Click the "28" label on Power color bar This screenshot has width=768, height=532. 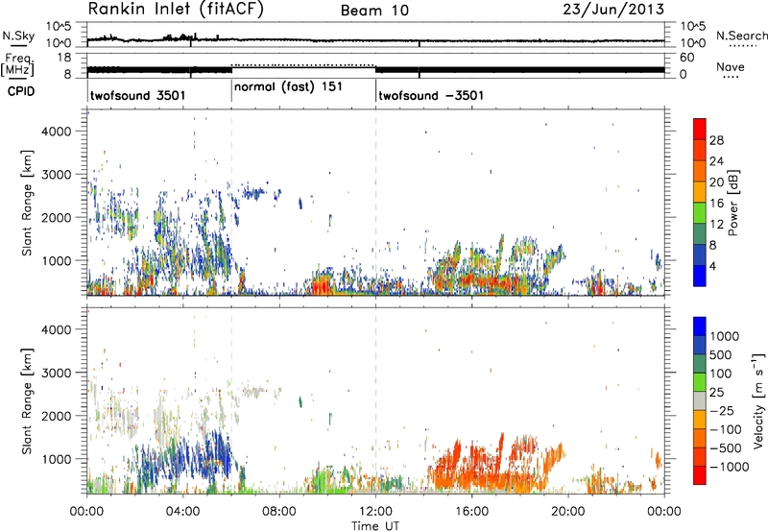716,140
